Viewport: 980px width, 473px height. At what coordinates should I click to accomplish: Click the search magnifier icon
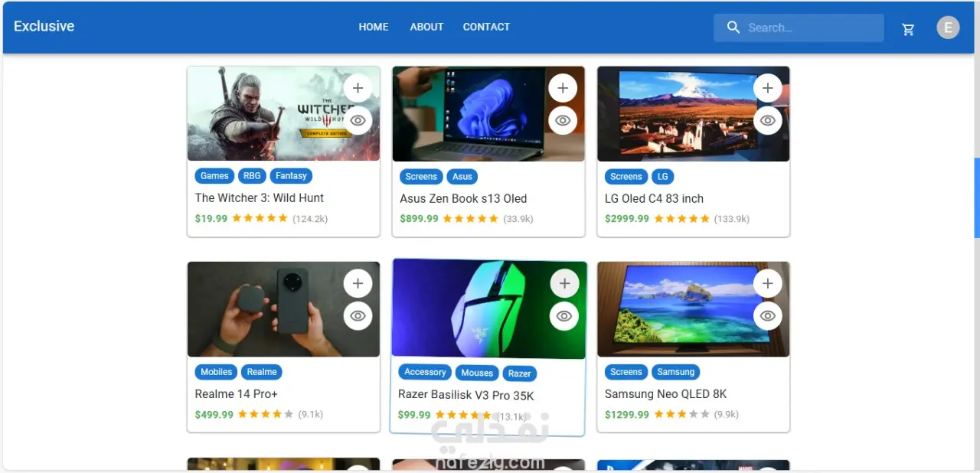733,27
